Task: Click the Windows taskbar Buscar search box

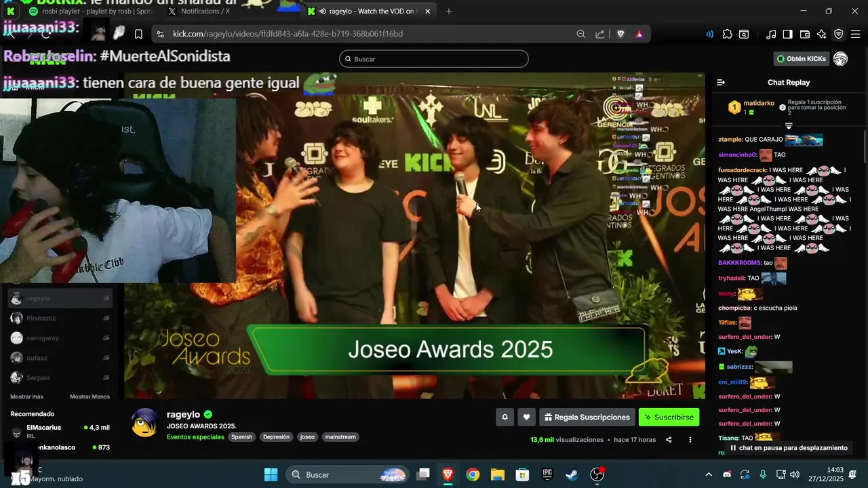Action: [348, 474]
